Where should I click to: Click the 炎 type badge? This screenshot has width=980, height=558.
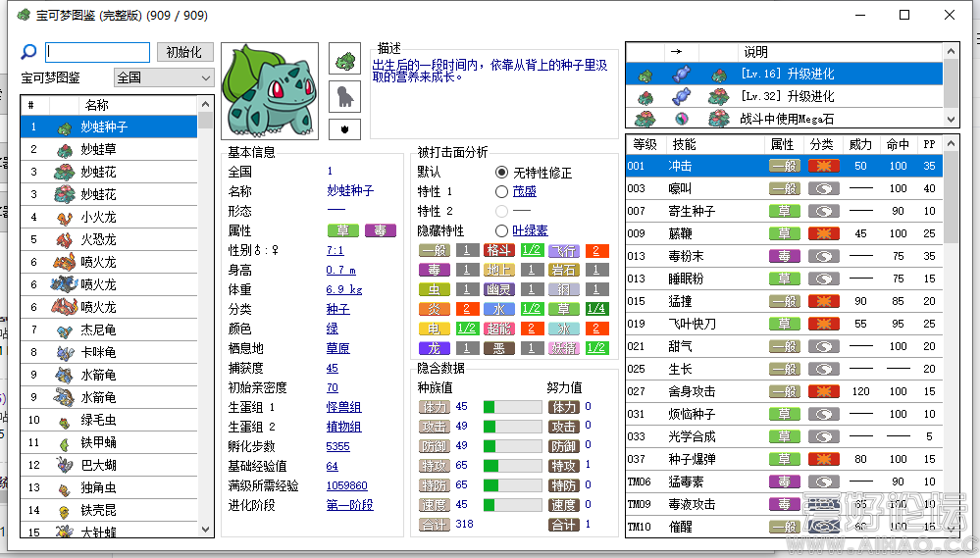pyautogui.click(x=434, y=309)
